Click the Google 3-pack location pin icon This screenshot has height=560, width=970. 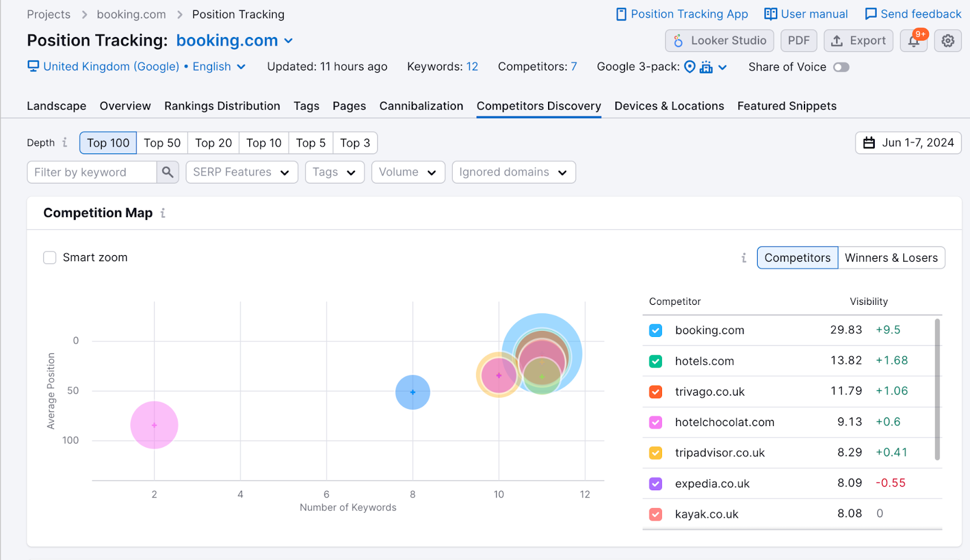tap(689, 67)
